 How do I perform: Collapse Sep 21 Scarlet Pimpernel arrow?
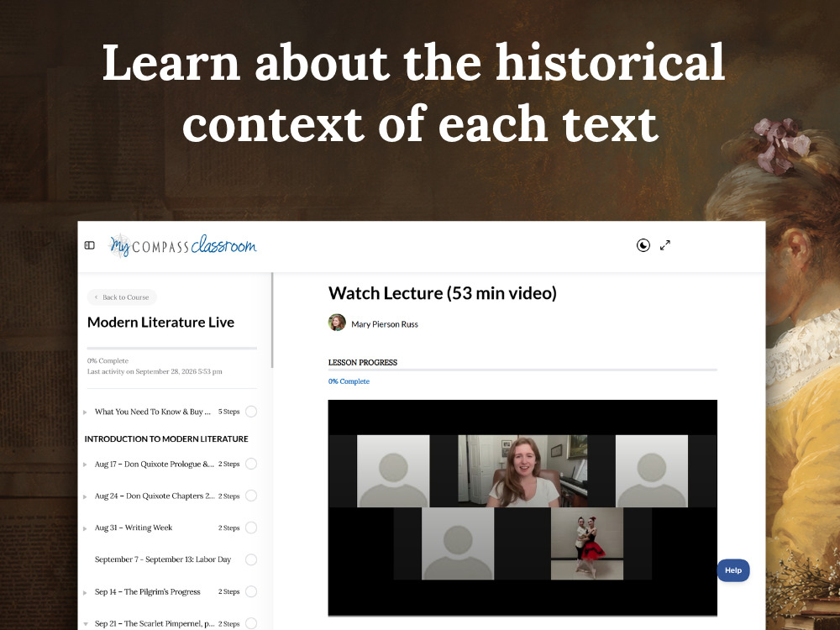pos(86,624)
